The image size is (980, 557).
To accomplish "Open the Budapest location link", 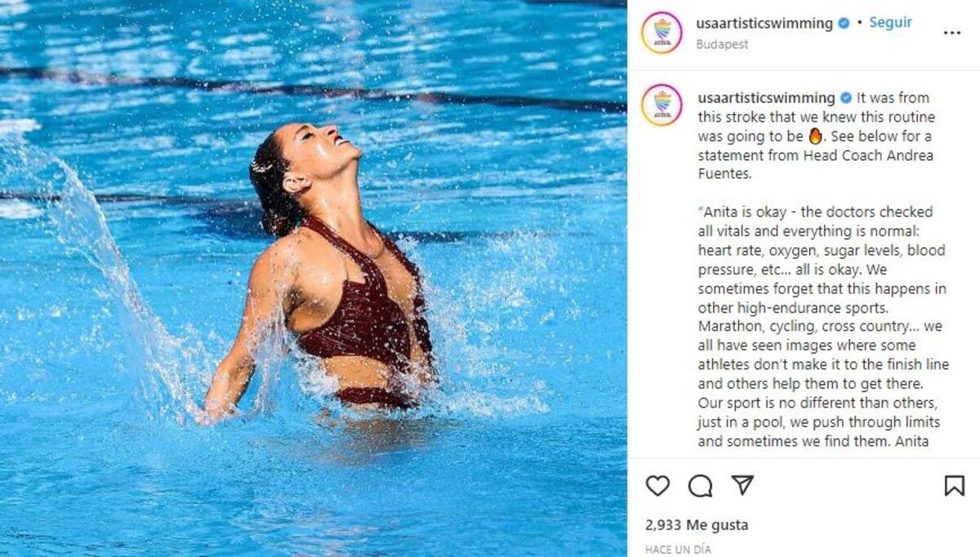I will (722, 44).
